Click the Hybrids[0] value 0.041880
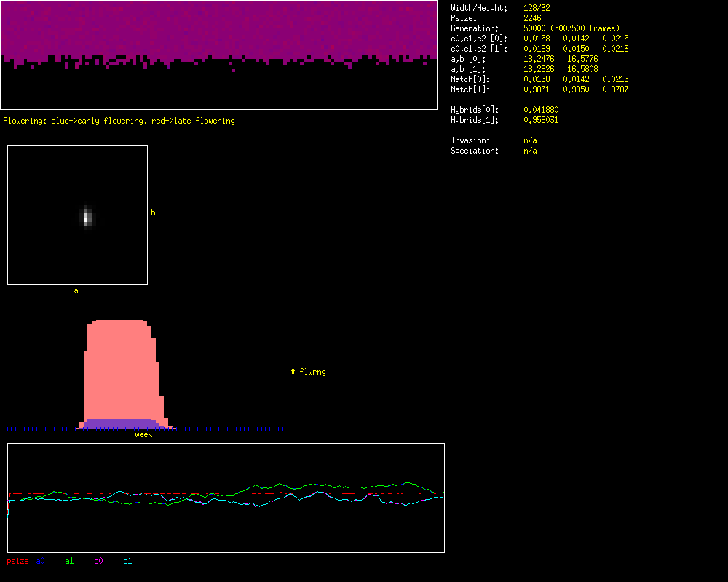Viewport: 728px width, 582px height. (542, 110)
